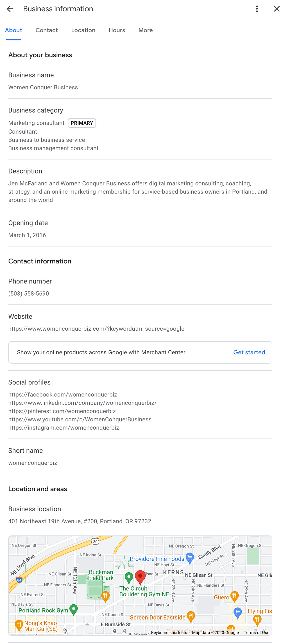The image size is (281, 644).
Task: Open the More tab
Action: (145, 30)
